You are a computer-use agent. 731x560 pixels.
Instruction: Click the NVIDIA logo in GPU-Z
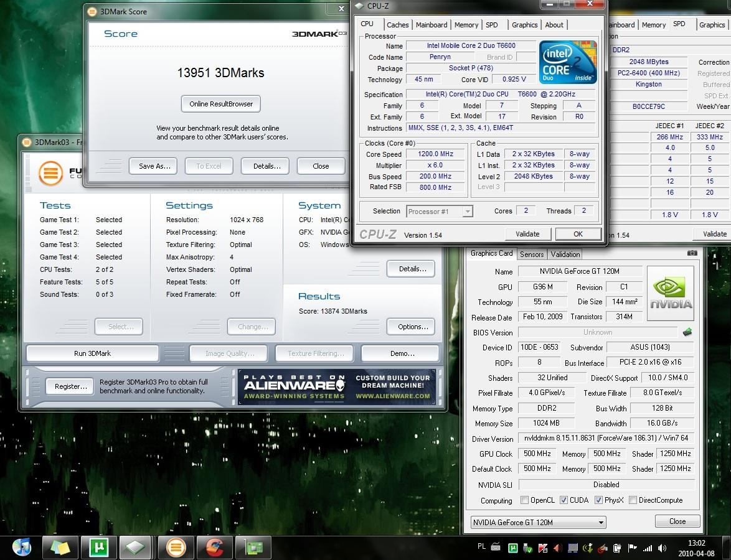pos(671,294)
